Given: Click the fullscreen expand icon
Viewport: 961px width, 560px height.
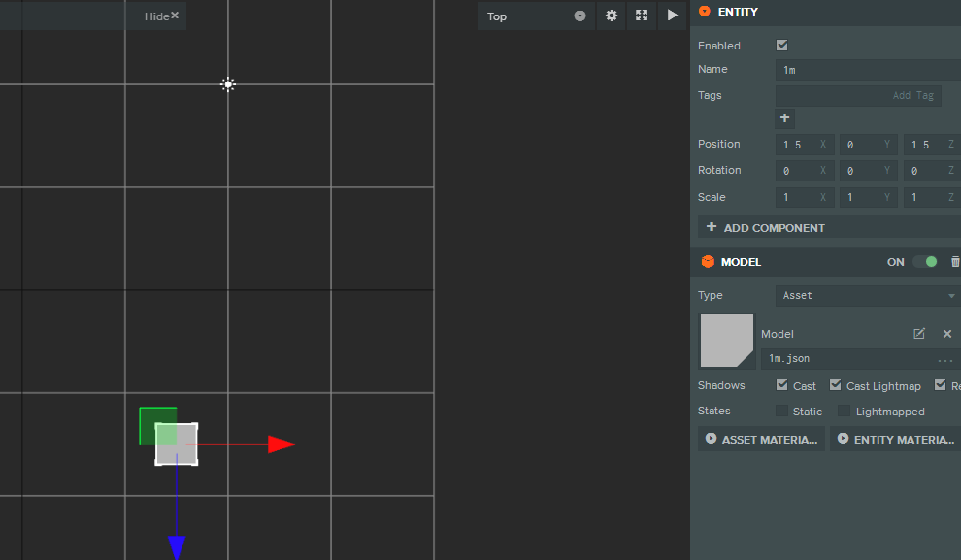Looking at the screenshot, I should point(642,16).
